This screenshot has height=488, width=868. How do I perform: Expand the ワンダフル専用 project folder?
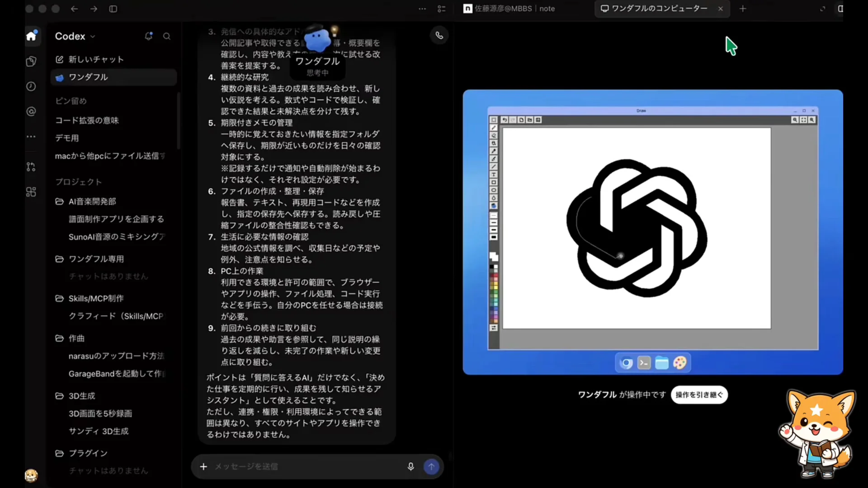click(x=89, y=259)
